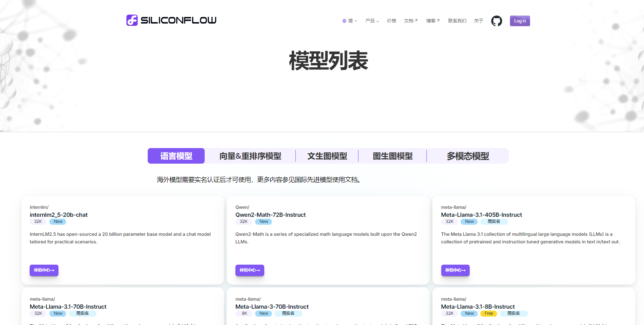The height and width of the screenshot is (325, 644).
Task: Open the 价格 nav item
Action: click(x=391, y=21)
